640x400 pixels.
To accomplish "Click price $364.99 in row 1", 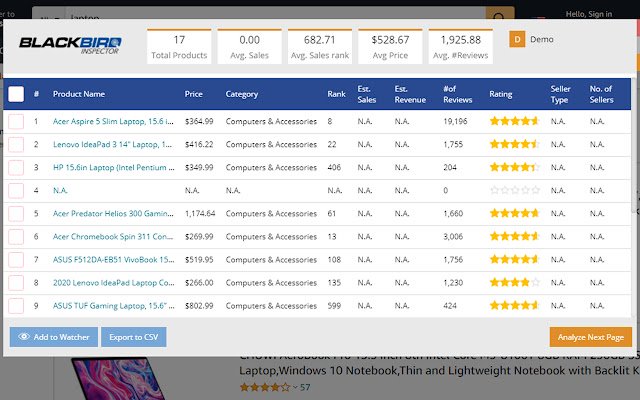I will click(x=199, y=121).
